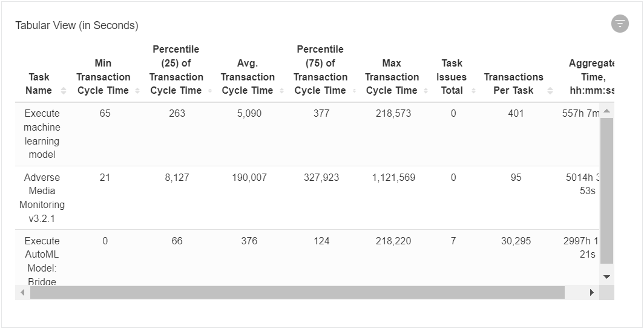Select the Adverse Media Monitoring v3.2.1 row
This screenshot has height=329, width=644.
[x=307, y=198]
